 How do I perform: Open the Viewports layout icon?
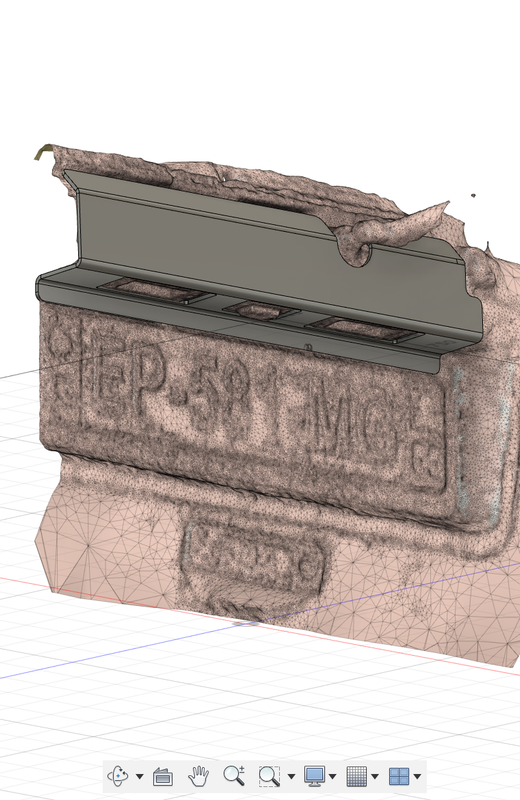399,776
